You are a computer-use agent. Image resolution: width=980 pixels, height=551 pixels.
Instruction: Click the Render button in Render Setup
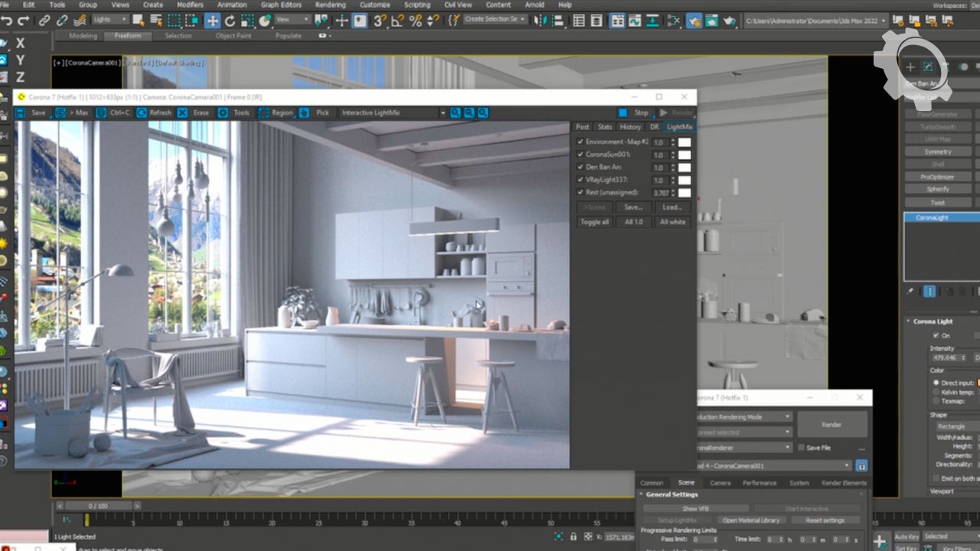832,425
